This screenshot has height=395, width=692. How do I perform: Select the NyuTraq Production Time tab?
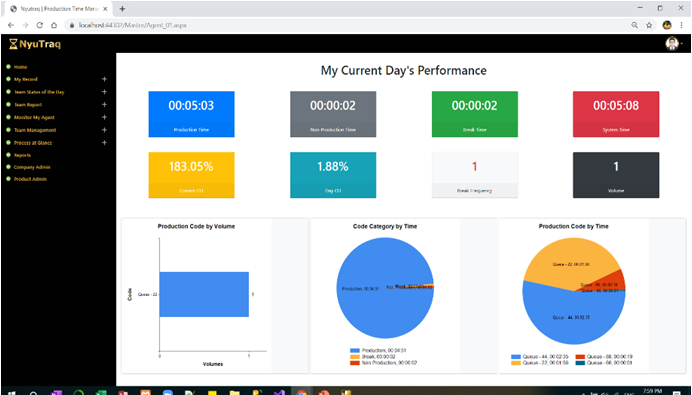pyautogui.click(x=59, y=9)
